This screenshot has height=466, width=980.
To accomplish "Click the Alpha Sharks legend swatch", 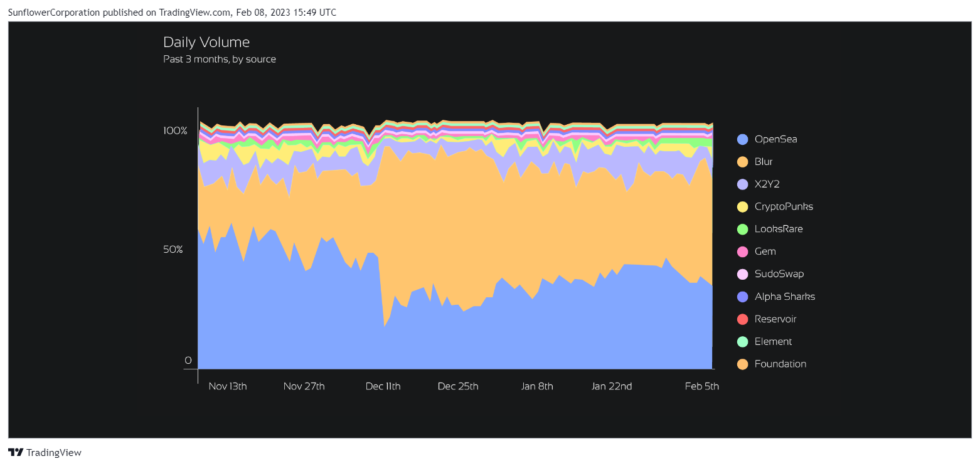I will tap(743, 297).
